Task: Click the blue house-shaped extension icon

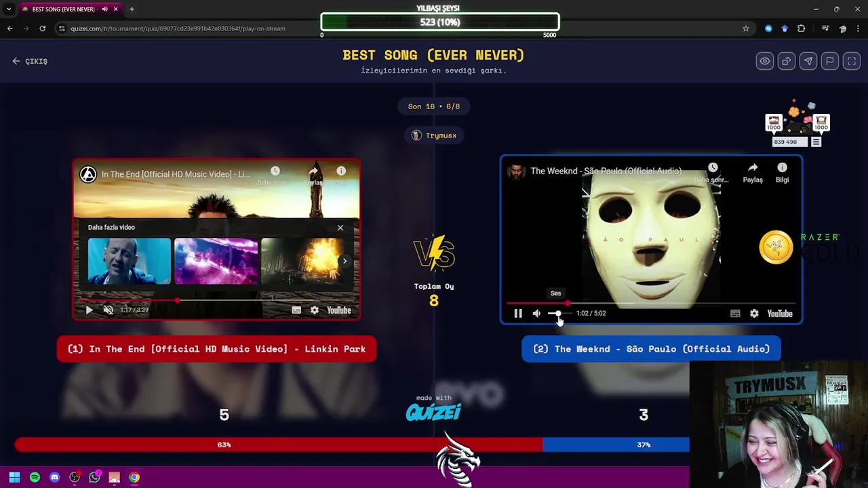Action: [785, 28]
